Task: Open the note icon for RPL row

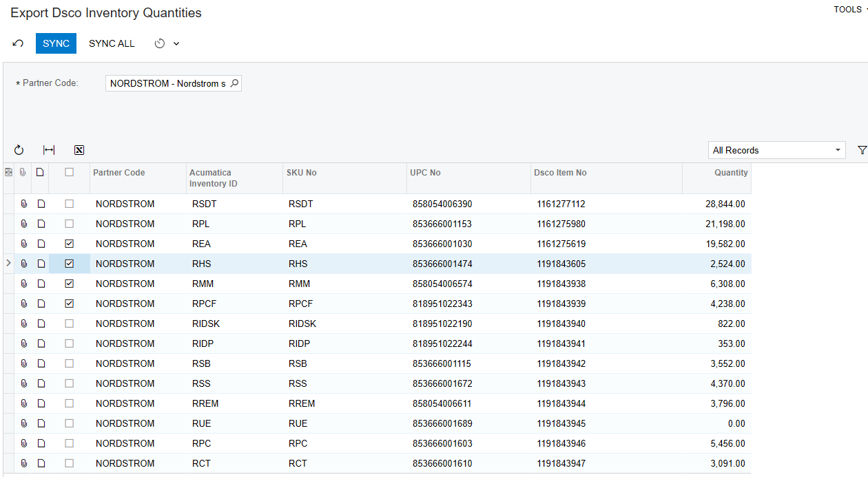Action: coord(41,224)
